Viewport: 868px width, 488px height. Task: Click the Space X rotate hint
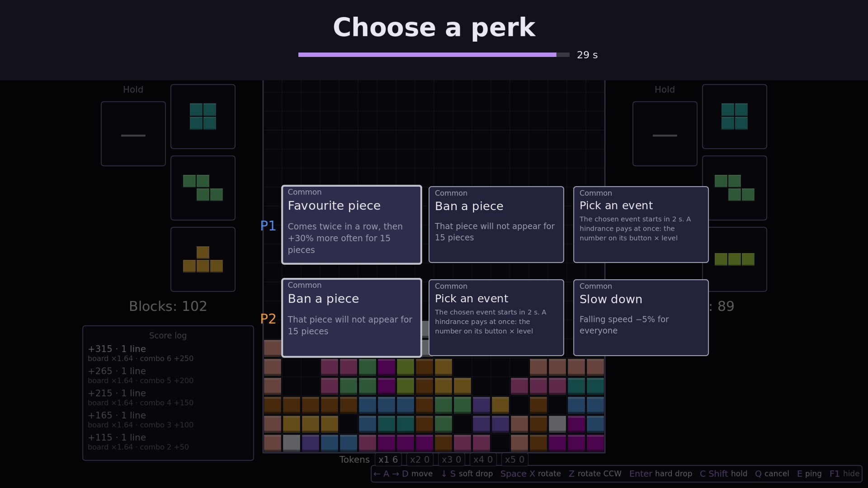point(530,474)
